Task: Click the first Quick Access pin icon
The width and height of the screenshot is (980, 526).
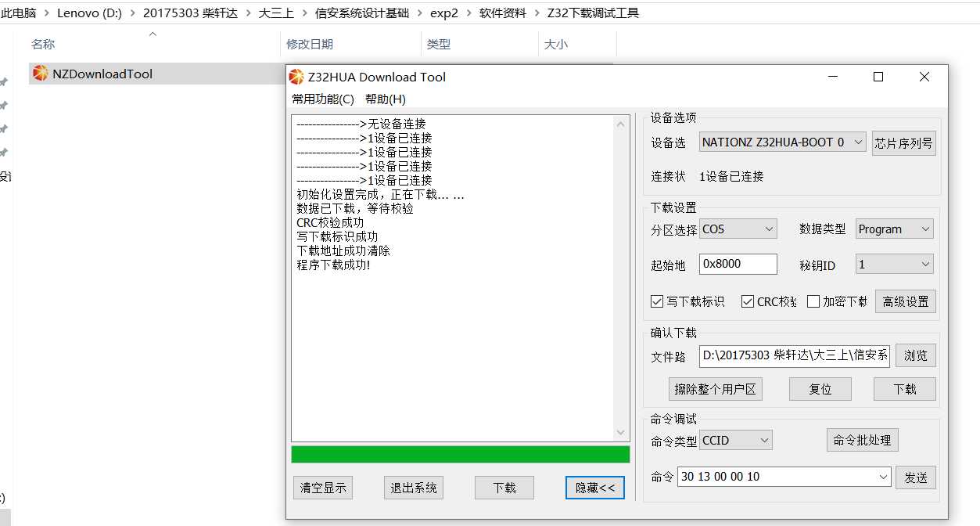Action: 4,82
